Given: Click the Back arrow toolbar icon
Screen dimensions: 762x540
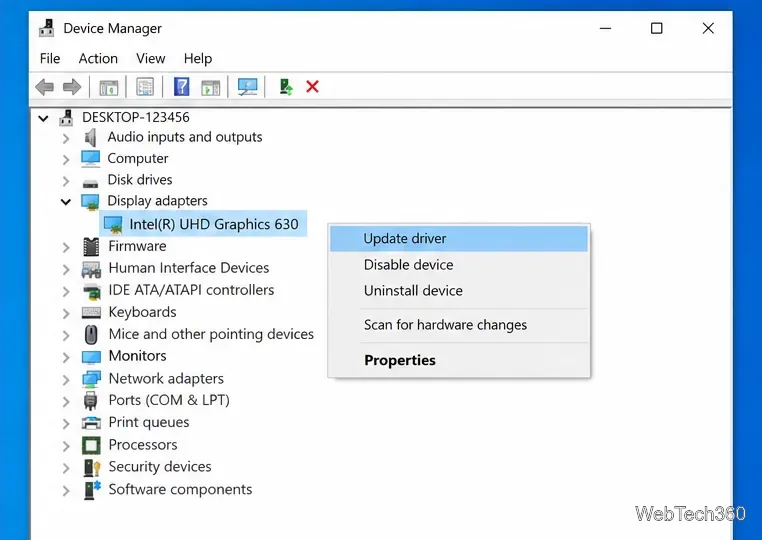Looking at the screenshot, I should pyautogui.click(x=45, y=87).
